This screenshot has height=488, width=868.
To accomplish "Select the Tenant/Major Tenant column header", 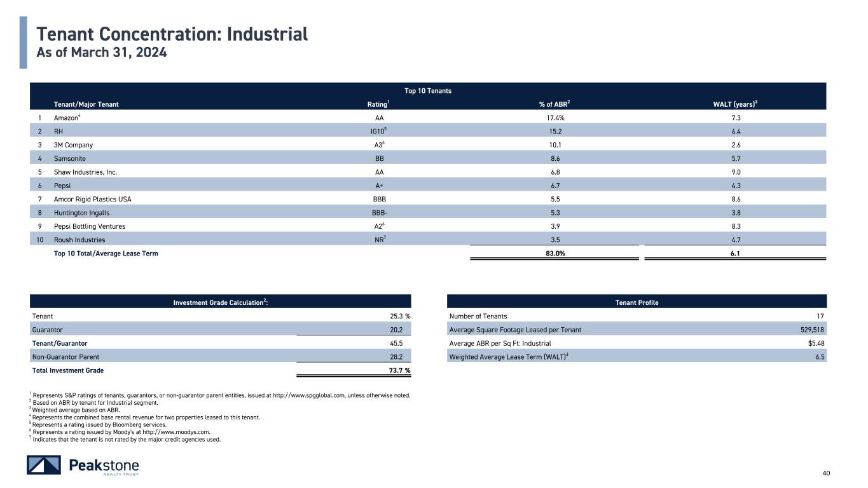I will click(86, 104).
